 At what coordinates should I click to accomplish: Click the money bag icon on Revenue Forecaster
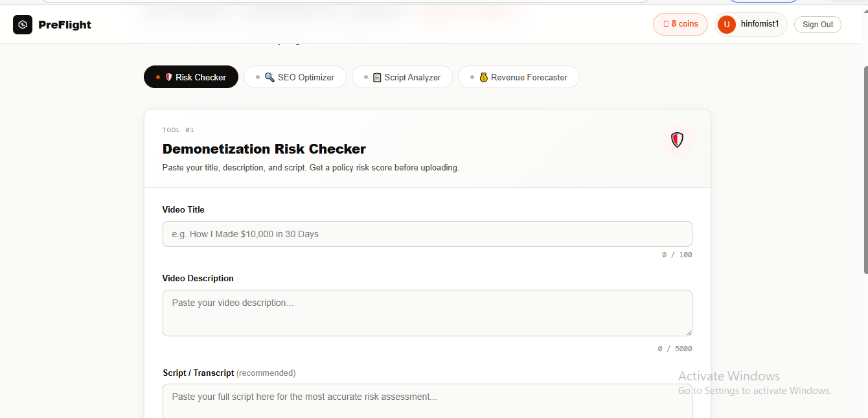click(x=483, y=77)
